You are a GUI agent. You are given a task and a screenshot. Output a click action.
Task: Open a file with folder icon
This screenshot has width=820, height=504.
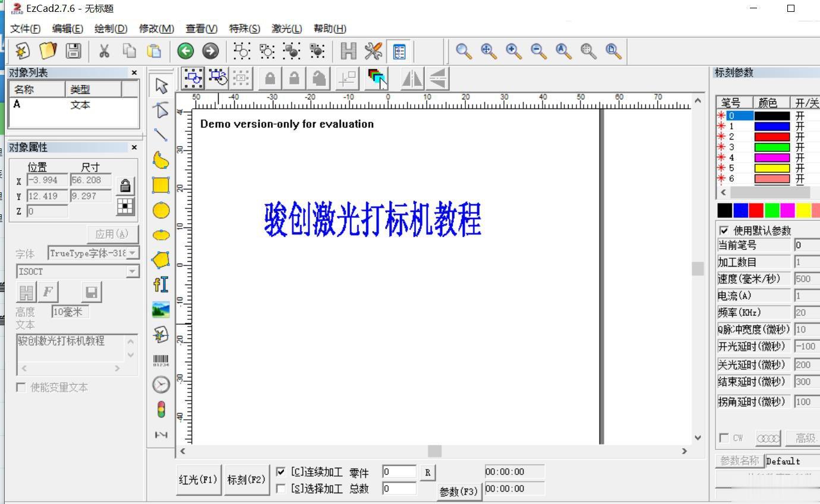tap(48, 51)
